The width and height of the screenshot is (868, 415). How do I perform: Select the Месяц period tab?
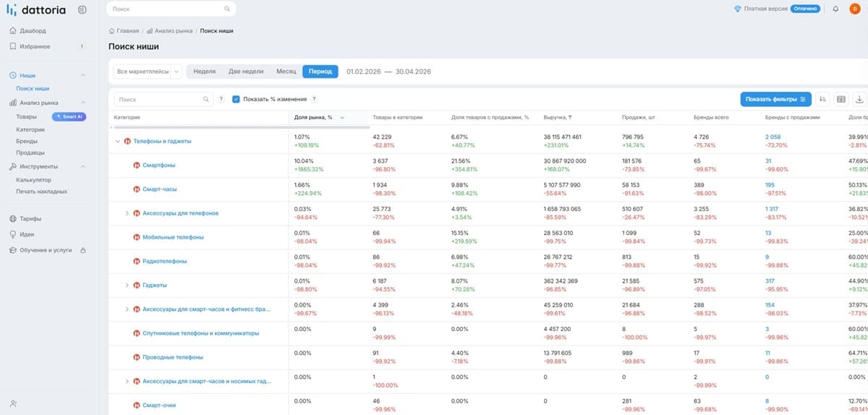click(286, 72)
